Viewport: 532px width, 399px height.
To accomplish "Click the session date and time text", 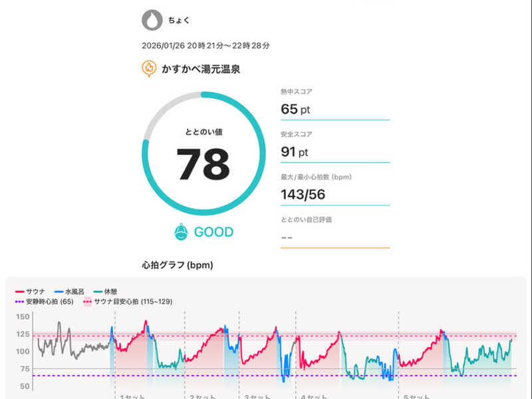I will [x=206, y=46].
